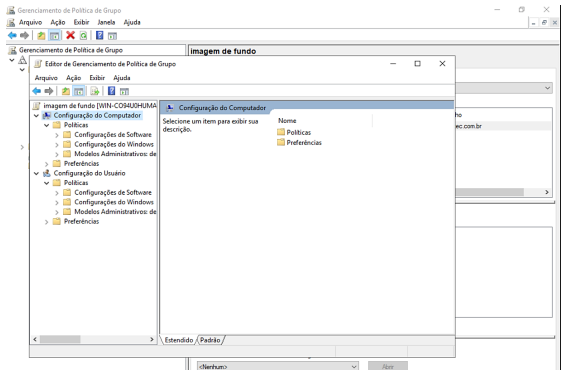Open Ajuda menu in main Gerenciamento window

click(132, 22)
